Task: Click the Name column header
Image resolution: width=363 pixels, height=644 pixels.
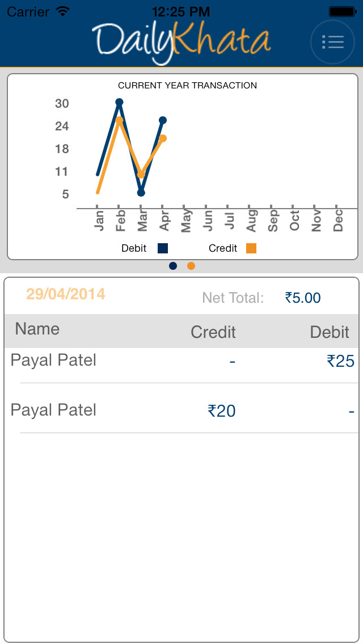Action: click(x=37, y=329)
